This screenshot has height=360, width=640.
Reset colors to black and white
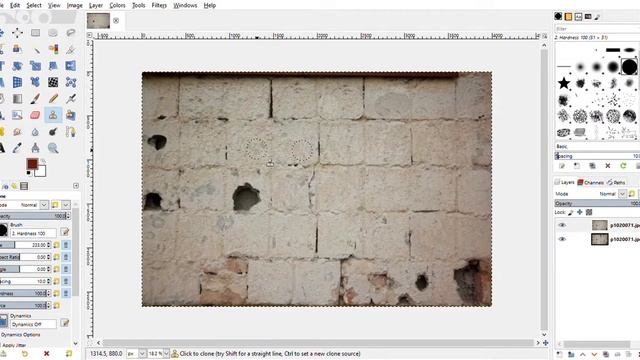(29, 173)
